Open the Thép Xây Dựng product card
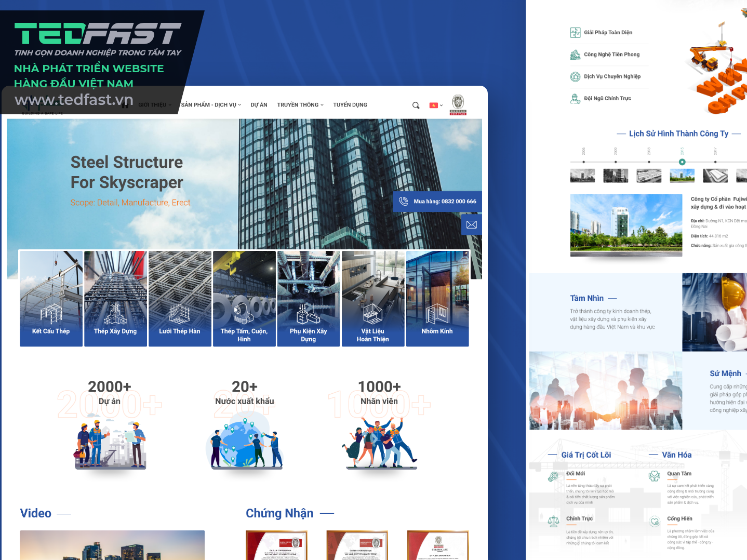747x560 pixels. point(115,299)
